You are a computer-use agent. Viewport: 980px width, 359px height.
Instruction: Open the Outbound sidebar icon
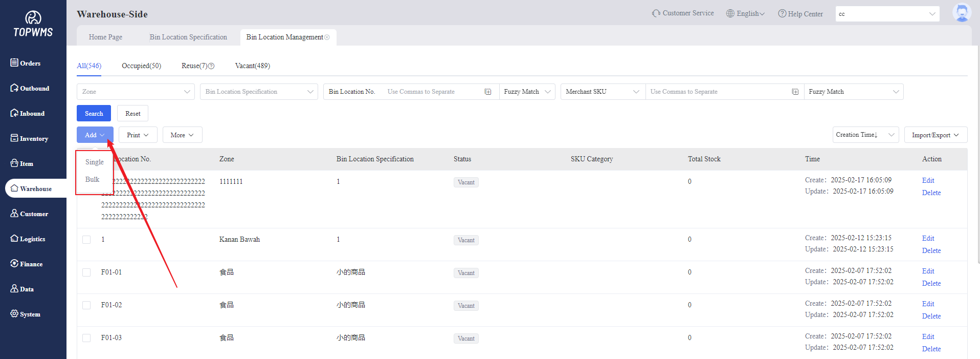tap(14, 88)
